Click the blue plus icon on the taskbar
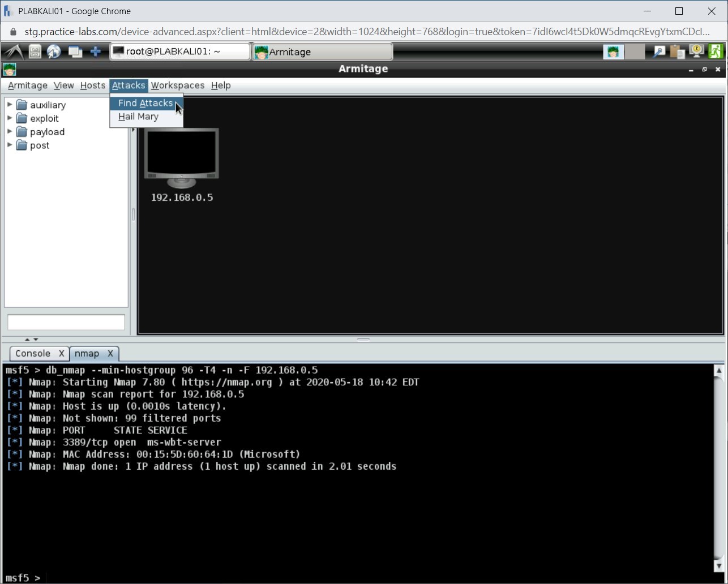Image resolution: width=728 pixels, height=584 pixels. click(x=96, y=51)
